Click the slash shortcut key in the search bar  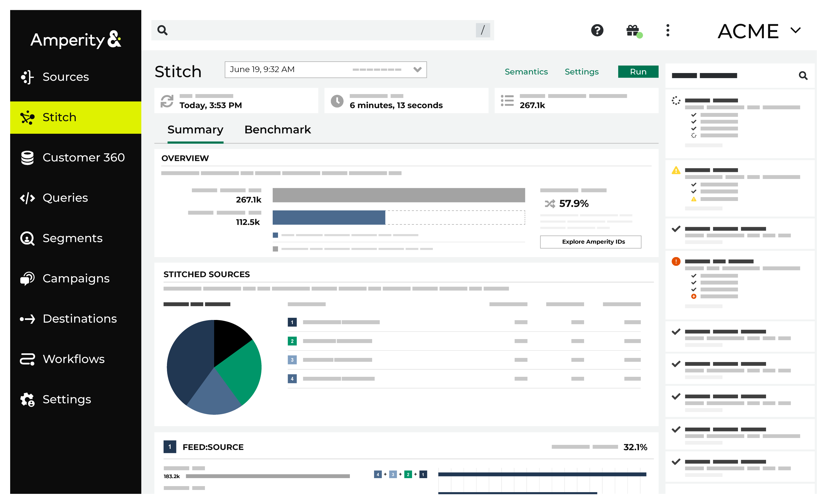tap(483, 30)
